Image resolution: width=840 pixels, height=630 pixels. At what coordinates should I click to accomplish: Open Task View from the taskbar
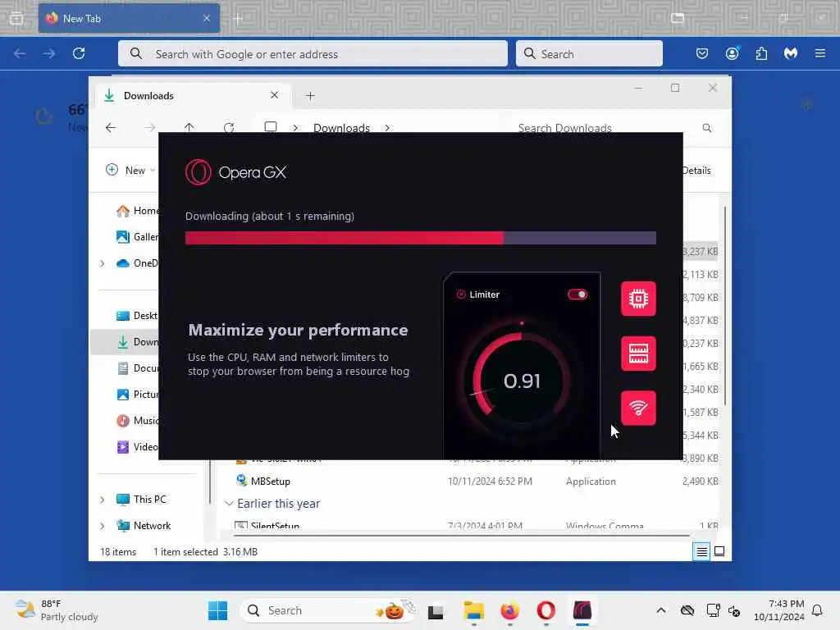point(436,610)
